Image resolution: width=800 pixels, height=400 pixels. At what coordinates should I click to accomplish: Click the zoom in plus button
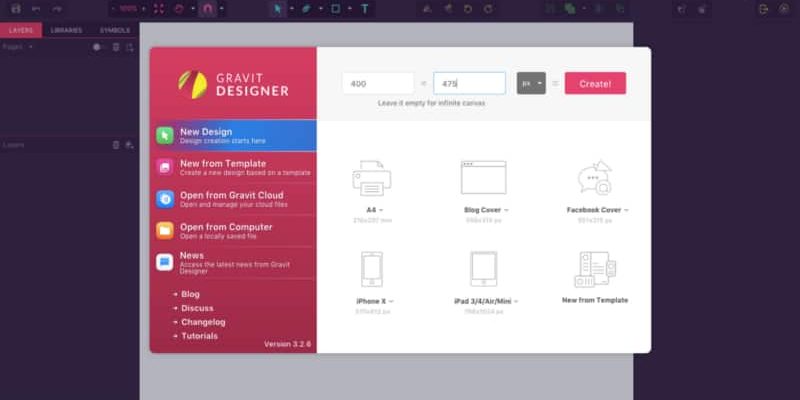[x=143, y=9]
